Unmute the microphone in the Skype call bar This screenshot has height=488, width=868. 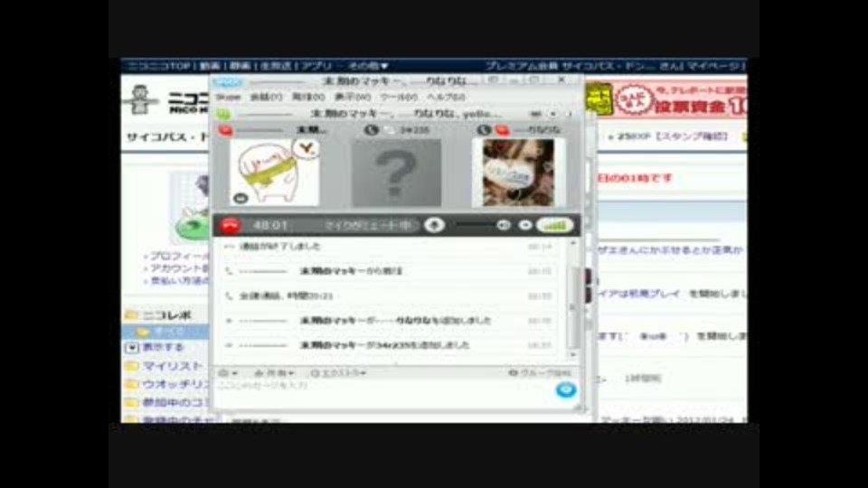[435, 225]
